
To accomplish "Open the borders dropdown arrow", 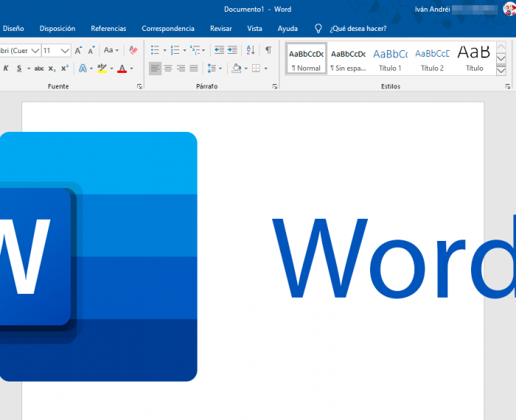I will click(266, 69).
